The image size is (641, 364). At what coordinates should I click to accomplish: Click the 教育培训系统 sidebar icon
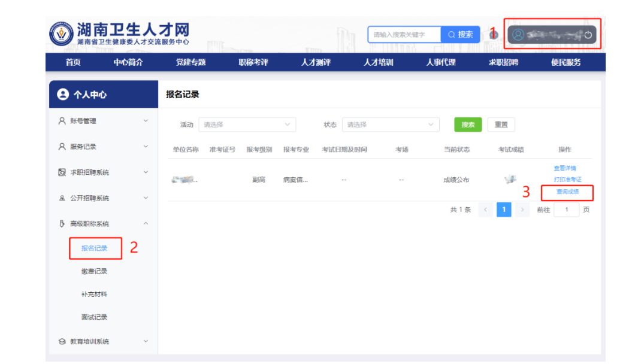pos(62,341)
